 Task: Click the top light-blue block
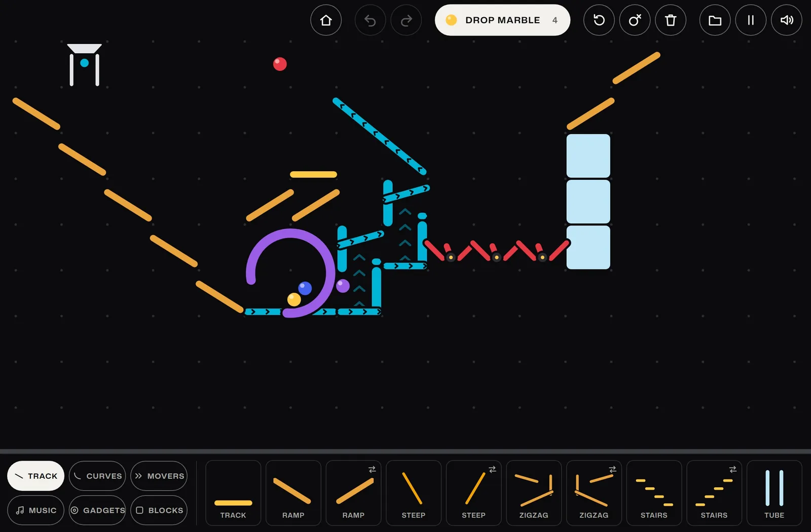point(588,156)
